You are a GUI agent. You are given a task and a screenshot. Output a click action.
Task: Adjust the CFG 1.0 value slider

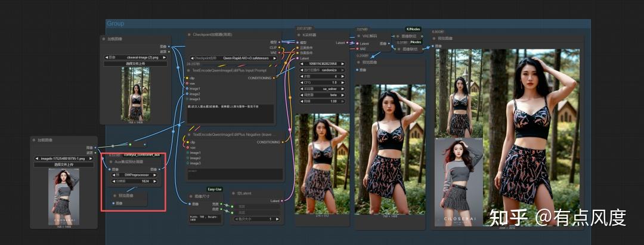point(321,82)
